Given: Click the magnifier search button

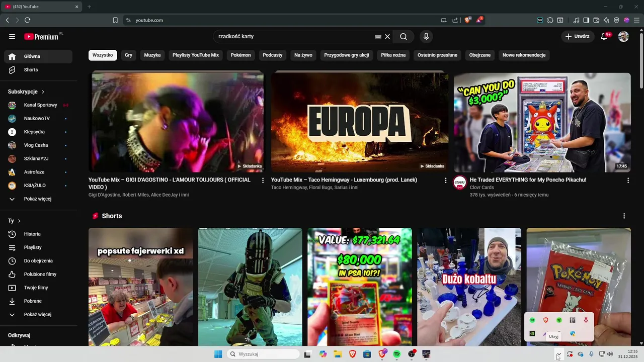Looking at the screenshot, I should [404, 37].
